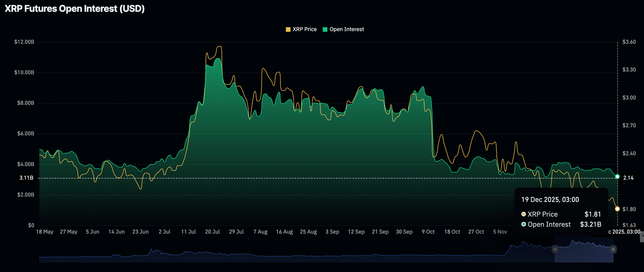Click the unselected left part of navigator
The height and width of the screenshot is (272, 644).
click(x=293, y=254)
